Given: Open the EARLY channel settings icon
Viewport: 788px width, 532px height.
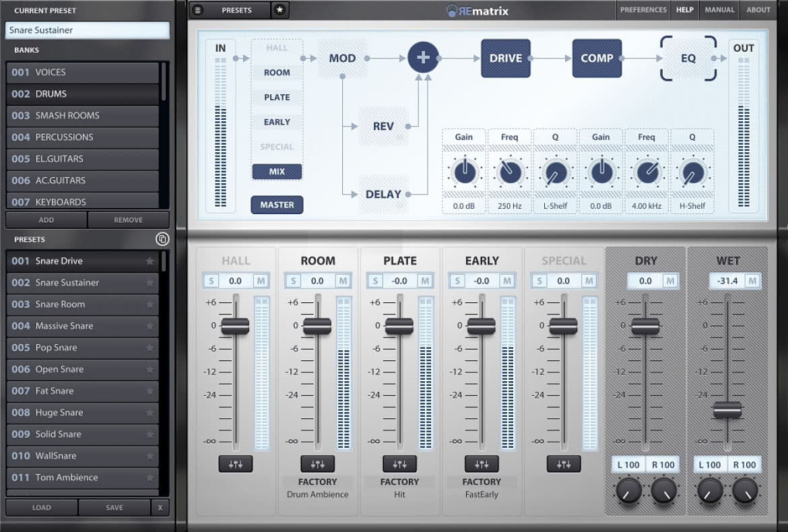Looking at the screenshot, I should (x=482, y=464).
